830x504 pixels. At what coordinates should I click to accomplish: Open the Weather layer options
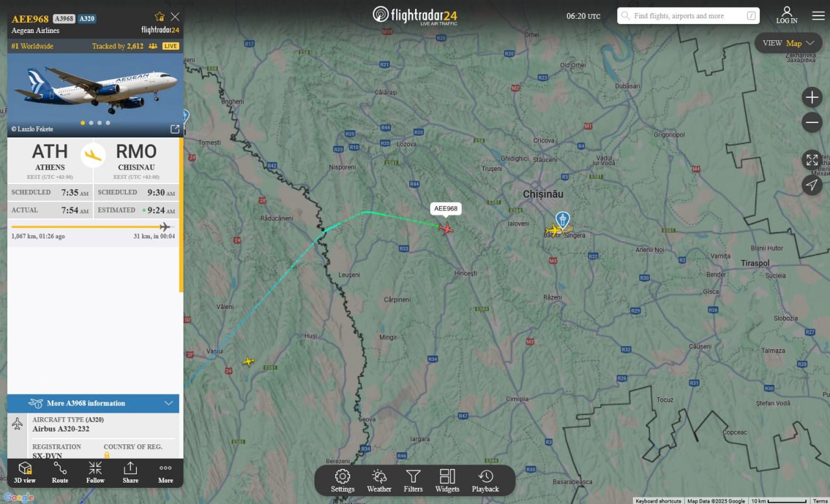[379, 481]
